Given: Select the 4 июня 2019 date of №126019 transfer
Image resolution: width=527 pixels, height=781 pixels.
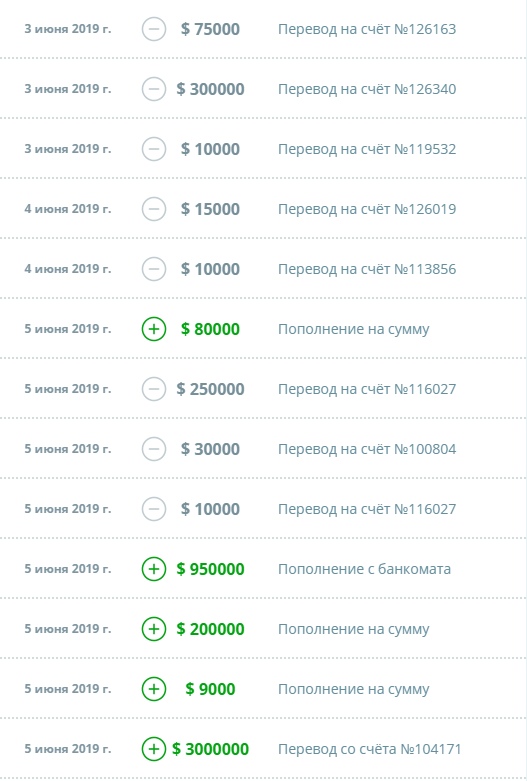Looking at the screenshot, I should pyautogui.click(x=68, y=209).
